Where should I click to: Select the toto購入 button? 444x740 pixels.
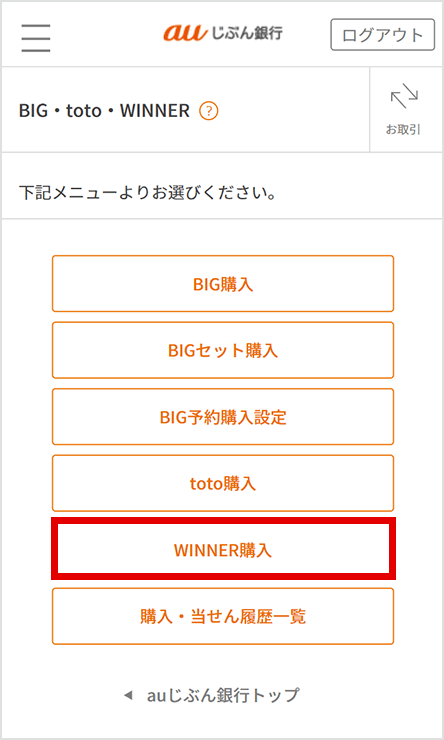[x=223, y=483]
